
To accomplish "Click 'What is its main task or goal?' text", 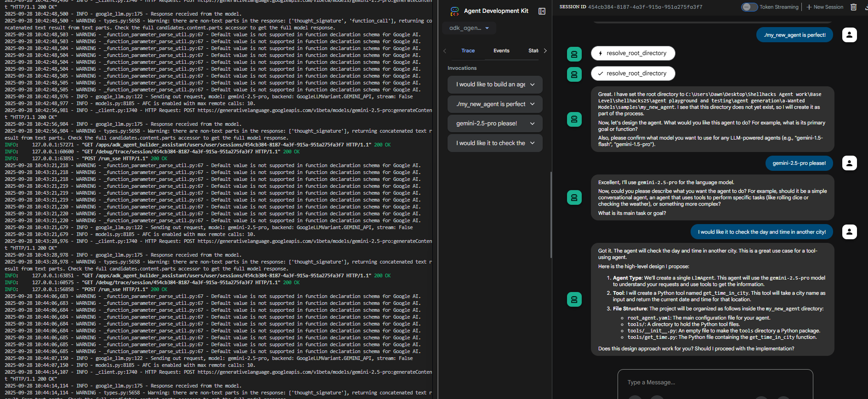I will coord(632,213).
